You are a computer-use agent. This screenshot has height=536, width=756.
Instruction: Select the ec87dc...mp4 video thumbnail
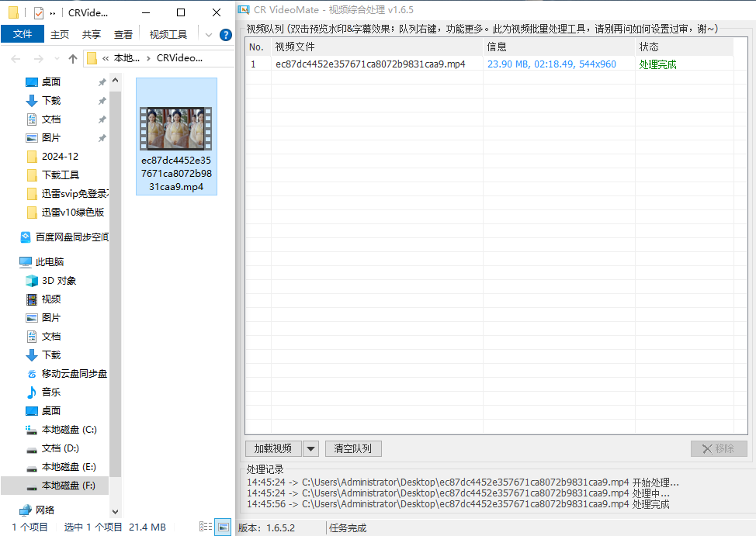(x=176, y=137)
